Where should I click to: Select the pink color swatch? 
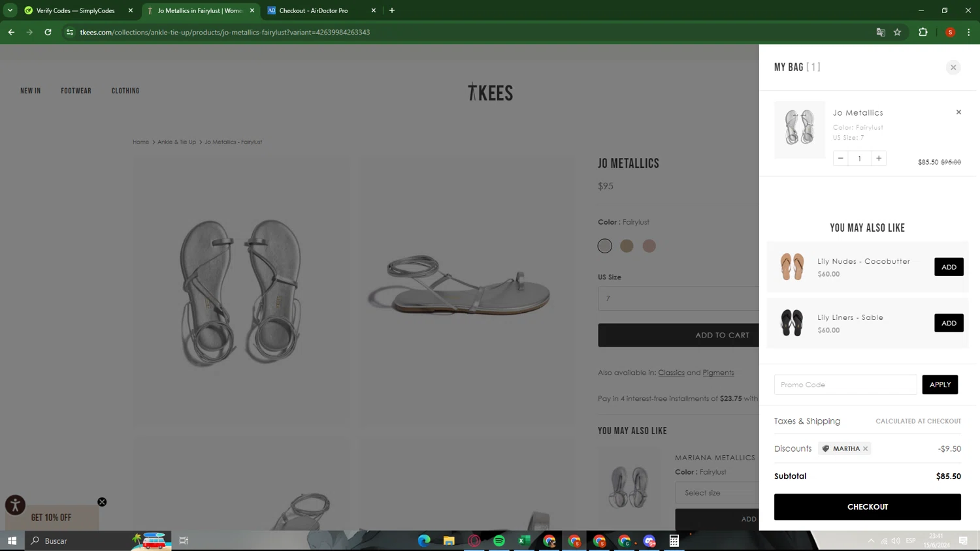[649, 245]
